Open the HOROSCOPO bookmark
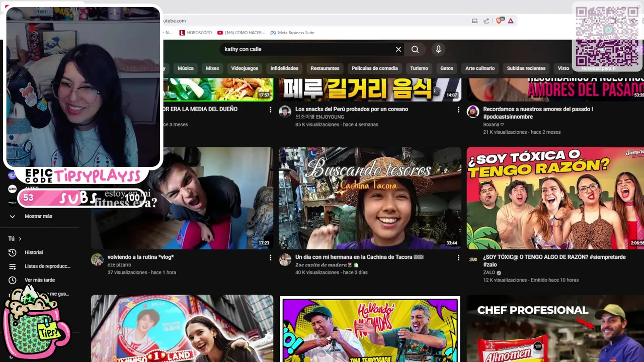The width and height of the screenshot is (644, 362). point(196,33)
